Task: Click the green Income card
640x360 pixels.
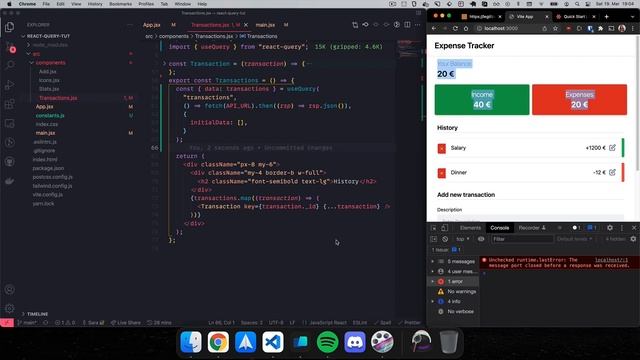Action: point(482,100)
